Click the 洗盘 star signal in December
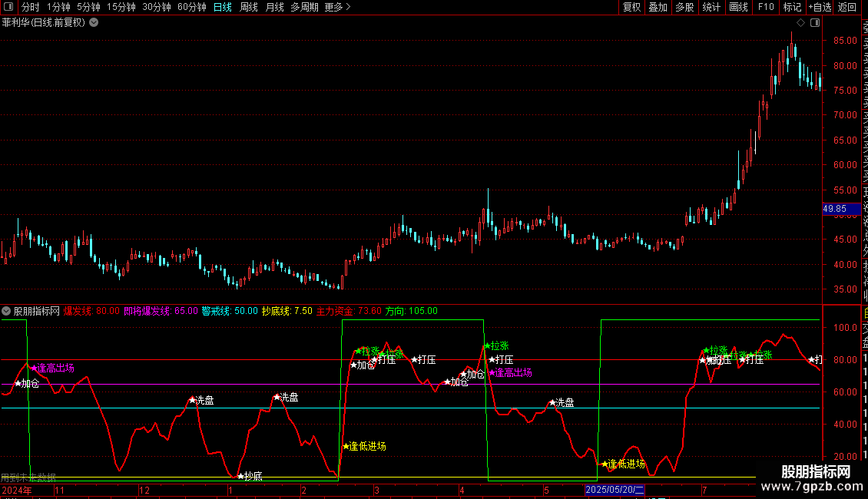 (201, 400)
